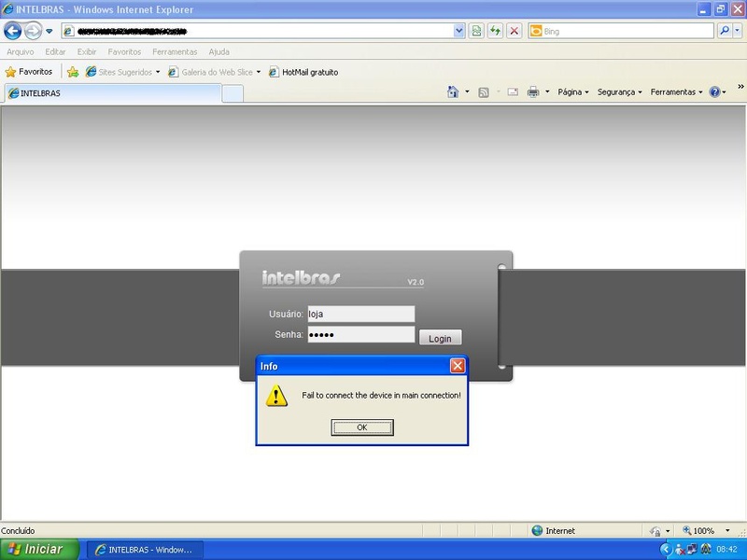Open the Exibir menu
The image size is (747, 560).
[x=87, y=51]
